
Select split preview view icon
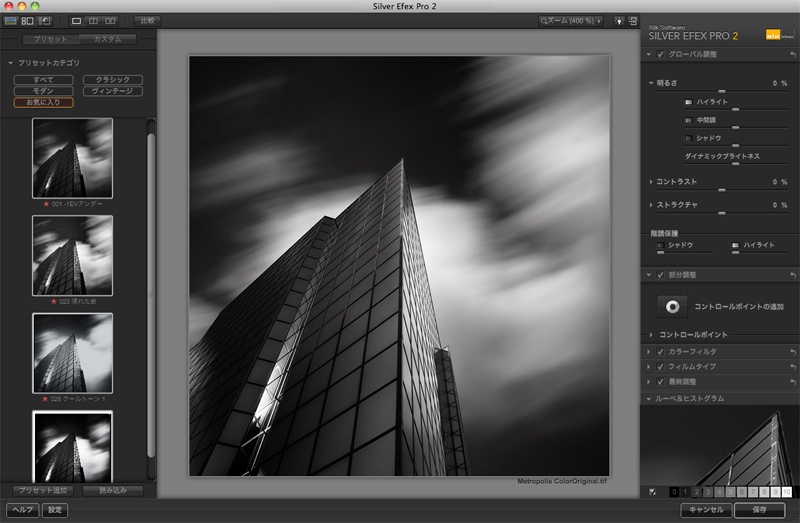pos(93,21)
